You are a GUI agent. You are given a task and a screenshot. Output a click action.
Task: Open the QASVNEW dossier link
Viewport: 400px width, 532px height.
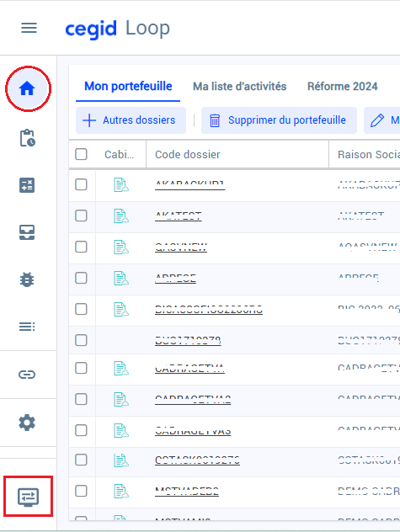point(181,247)
